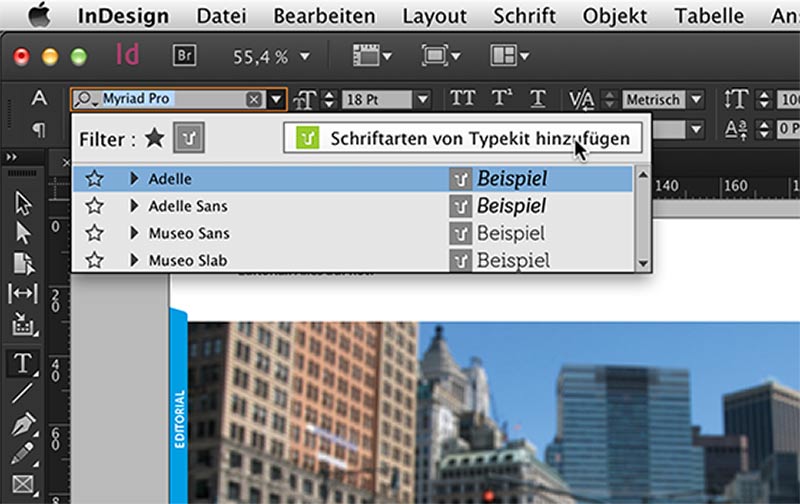The width and height of the screenshot is (800, 504).
Task: Select the Rectangle Frame tool
Action: pyautogui.click(x=23, y=484)
